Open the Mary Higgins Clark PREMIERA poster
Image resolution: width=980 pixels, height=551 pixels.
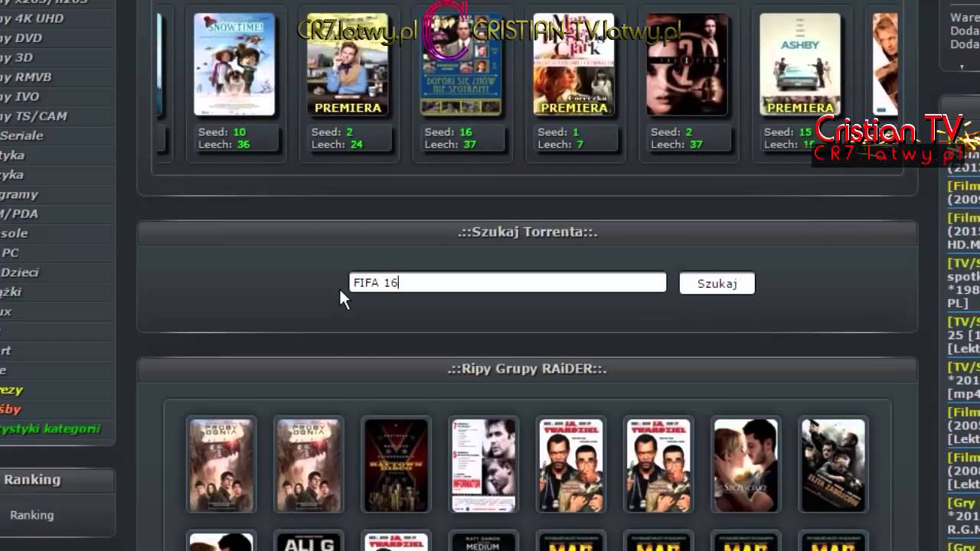click(574, 64)
